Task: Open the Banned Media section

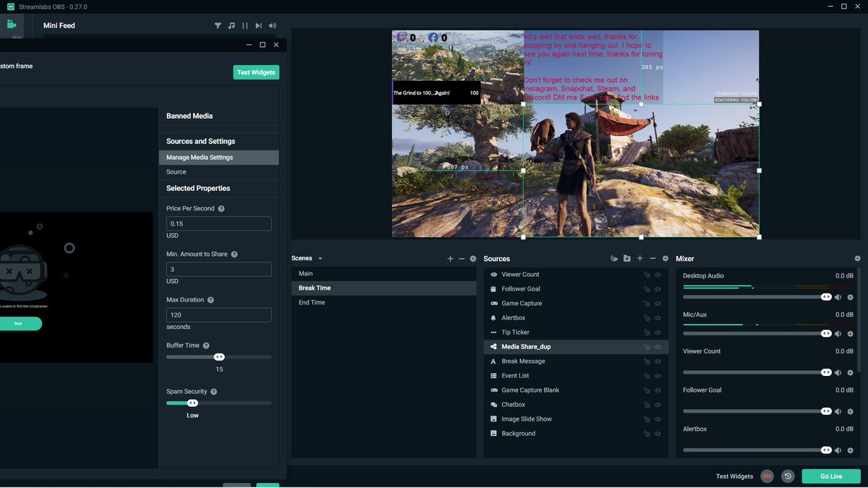Action: coord(190,116)
